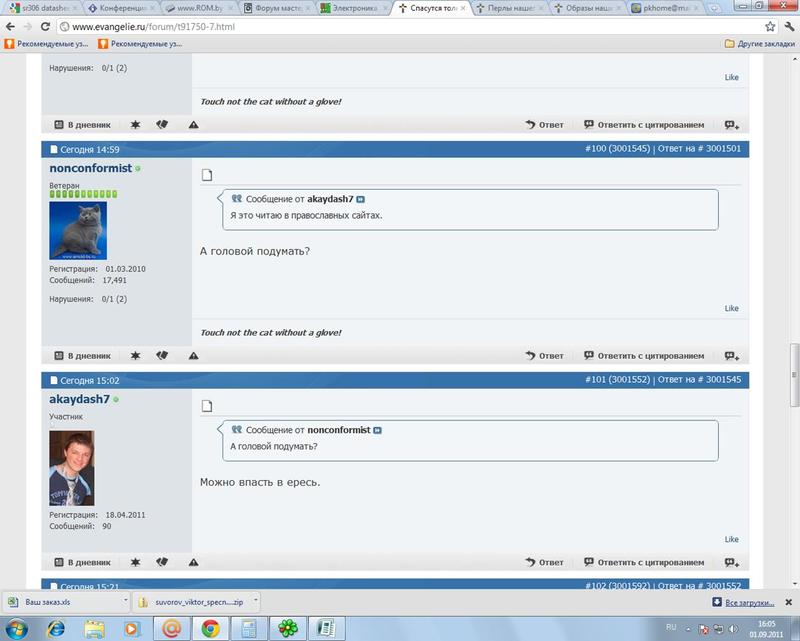Close the downloads bar

(787, 602)
